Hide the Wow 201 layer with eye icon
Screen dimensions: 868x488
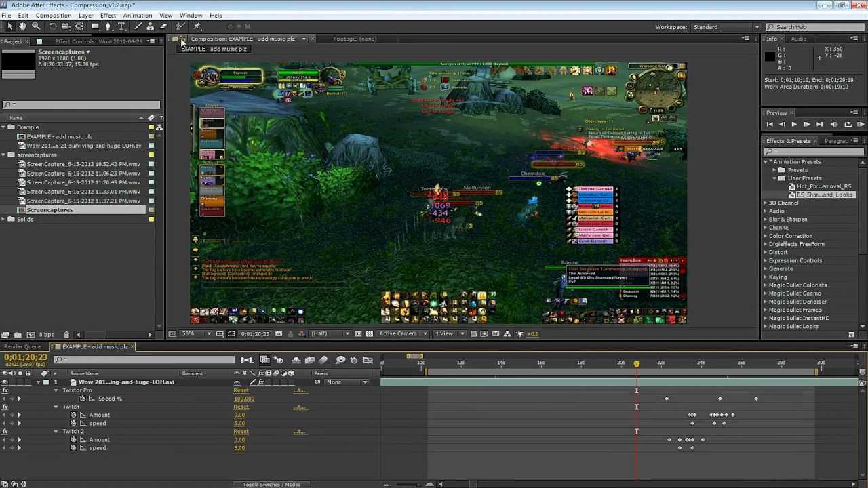pyautogui.click(x=5, y=382)
